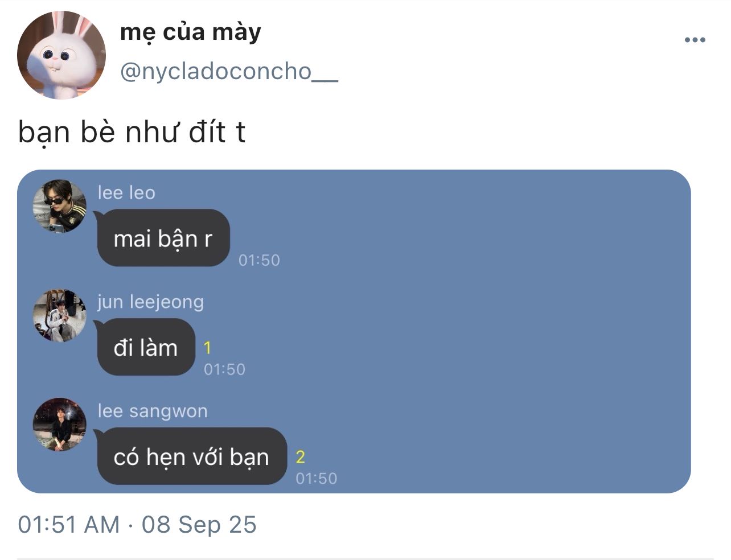Screen dimensions: 731x560
Task: Open the embedded chat screenshot image
Action: click(354, 331)
